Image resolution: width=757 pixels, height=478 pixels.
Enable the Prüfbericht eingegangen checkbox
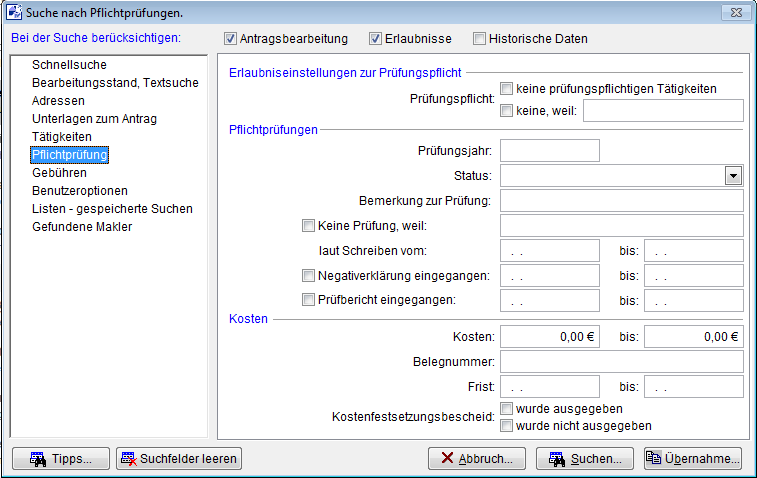[308, 299]
